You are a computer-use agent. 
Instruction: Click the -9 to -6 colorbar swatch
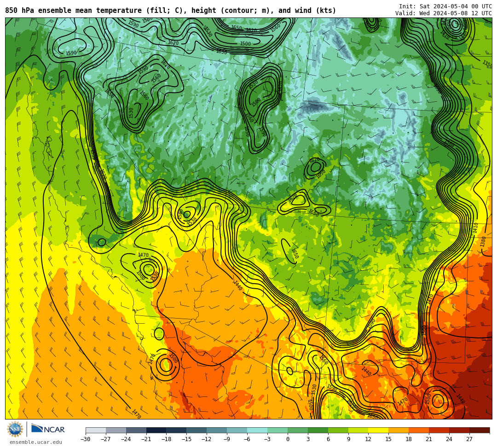click(237, 430)
